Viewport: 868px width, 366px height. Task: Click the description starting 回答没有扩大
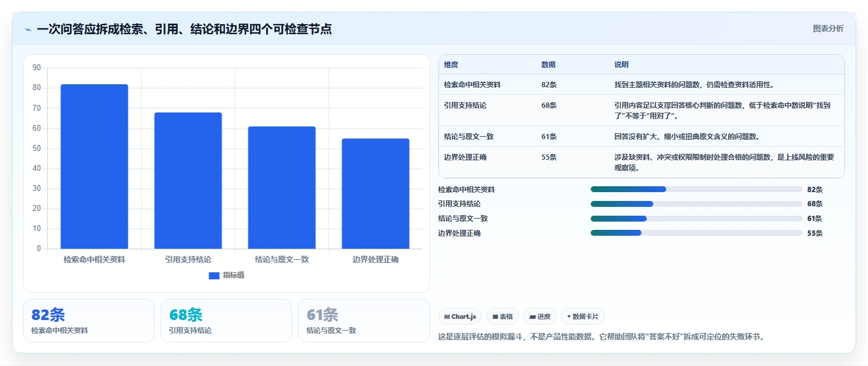coord(687,136)
